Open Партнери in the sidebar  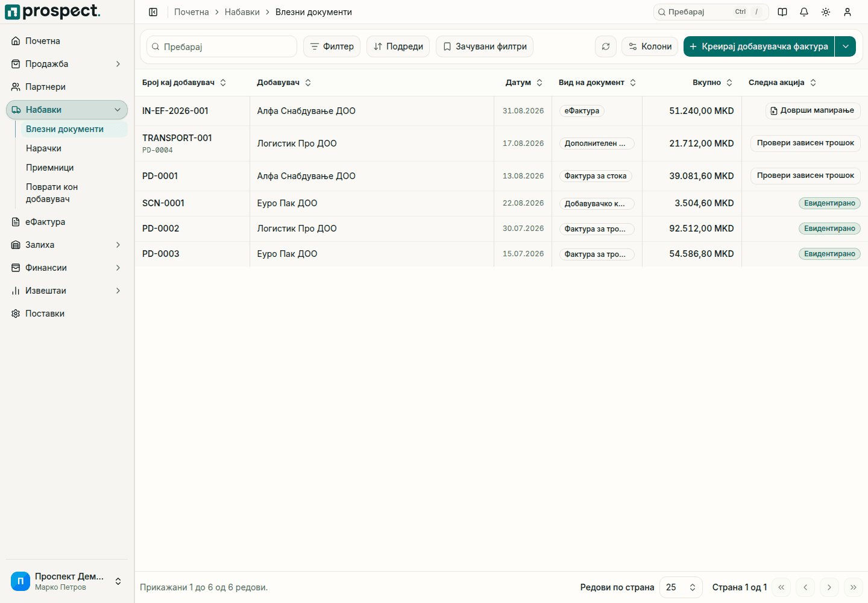coord(67,87)
